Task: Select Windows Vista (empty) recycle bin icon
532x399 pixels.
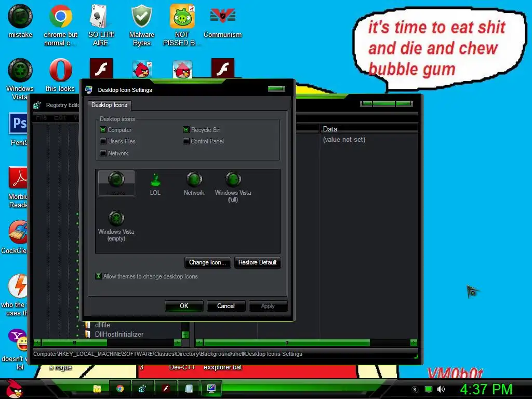Action: (116, 226)
